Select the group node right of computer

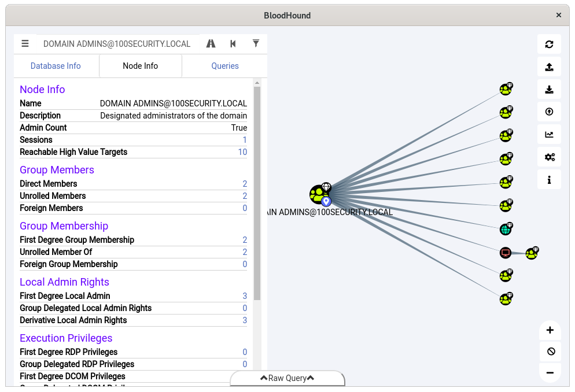[532, 253]
